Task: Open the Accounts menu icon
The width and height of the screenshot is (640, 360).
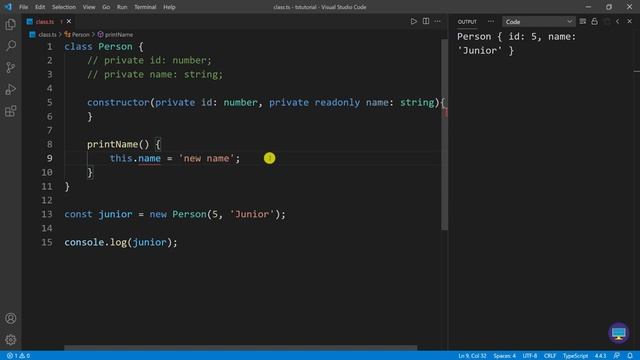Action: (x=11, y=318)
